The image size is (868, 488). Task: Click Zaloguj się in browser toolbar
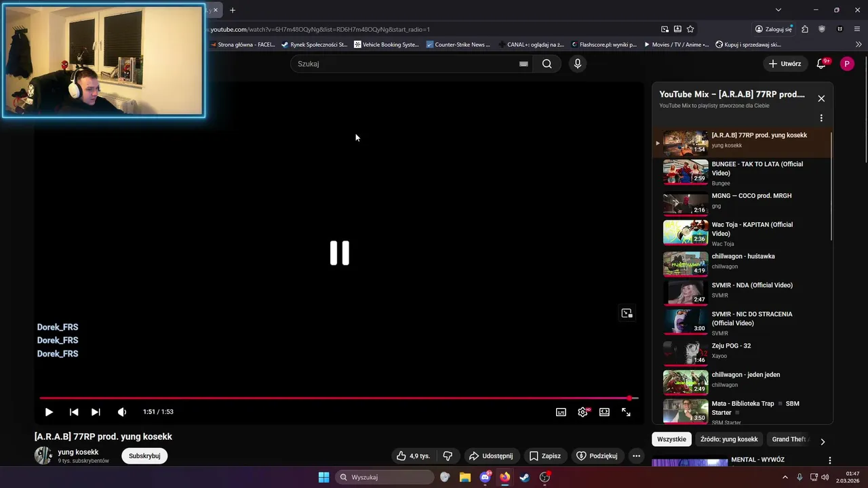click(773, 29)
